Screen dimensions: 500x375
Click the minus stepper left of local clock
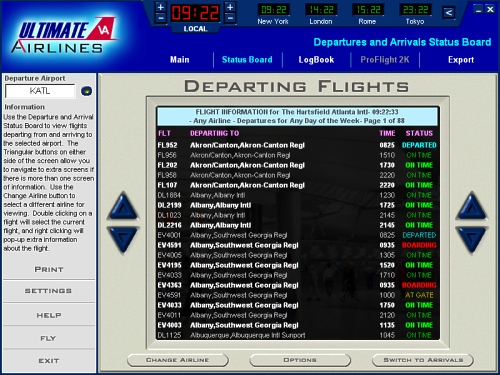coord(161,18)
